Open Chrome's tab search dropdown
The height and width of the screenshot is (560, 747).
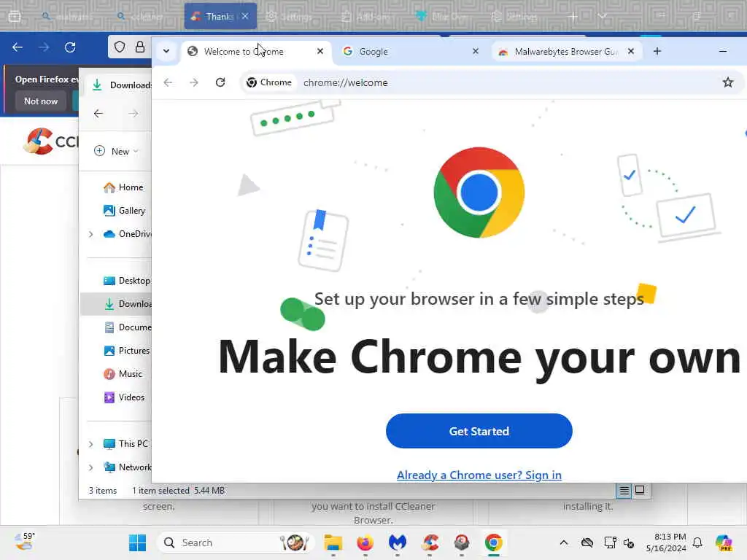tap(166, 51)
